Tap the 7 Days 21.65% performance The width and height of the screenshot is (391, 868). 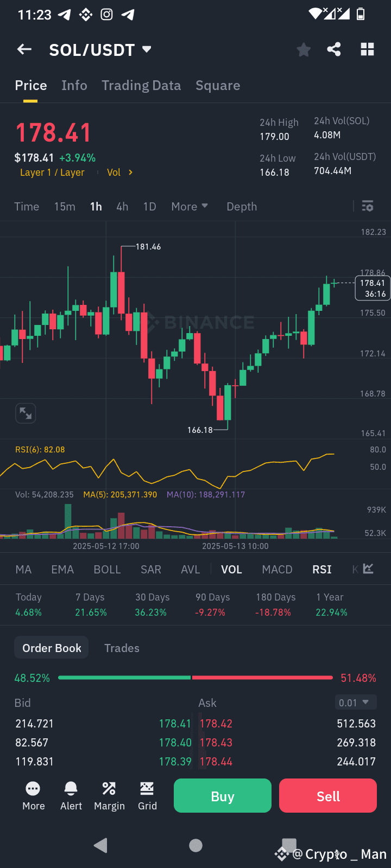(91, 605)
